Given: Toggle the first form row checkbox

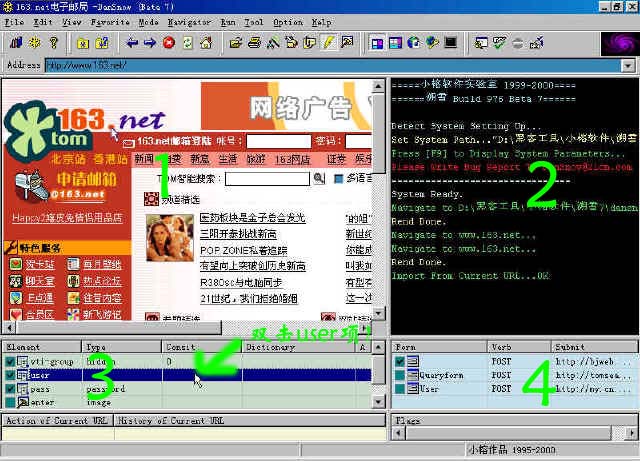Looking at the screenshot, I should [400, 361].
